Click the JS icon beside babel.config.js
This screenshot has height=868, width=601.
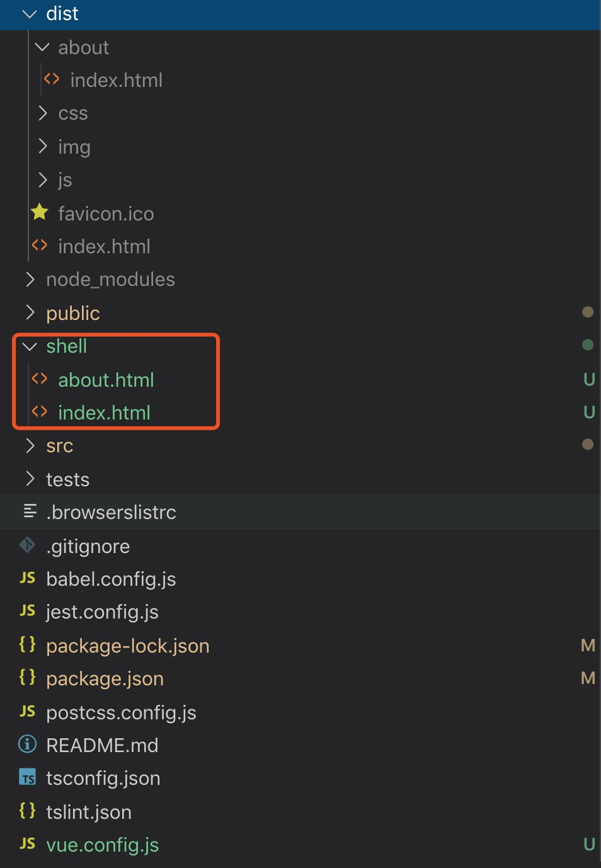pos(27,578)
